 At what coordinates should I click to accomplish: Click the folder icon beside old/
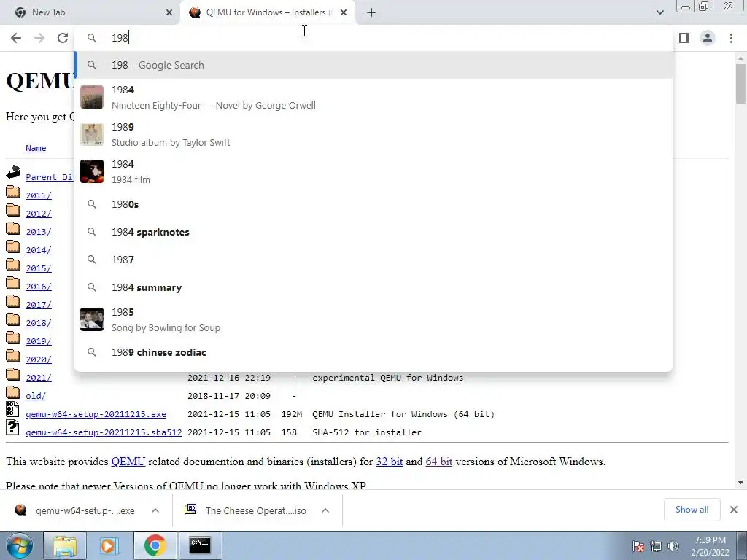(x=13, y=393)
